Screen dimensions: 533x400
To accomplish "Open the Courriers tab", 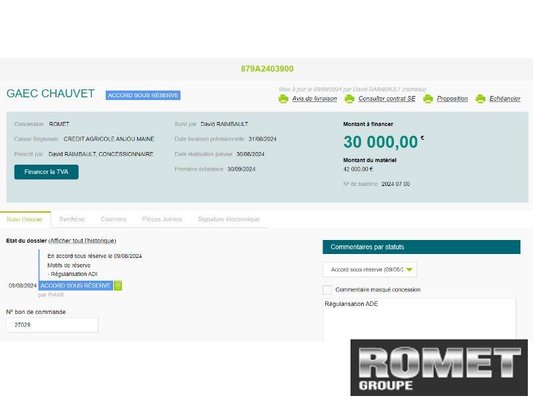I will [114, 219].
